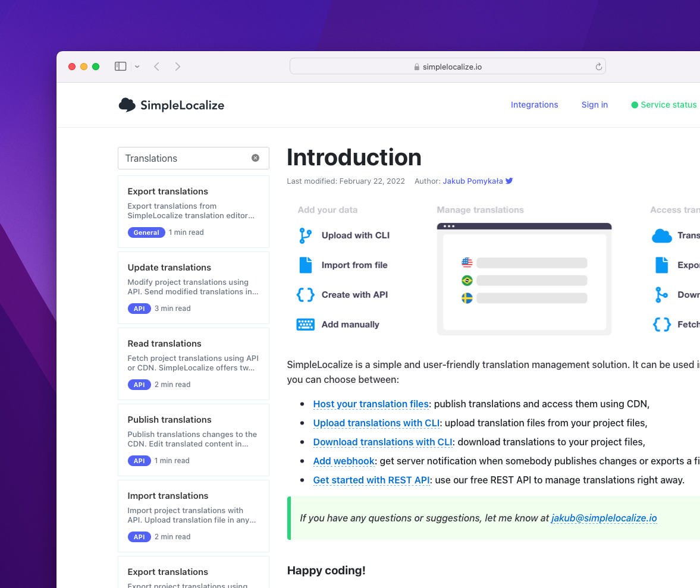
Task: Open the Upload translations with CLI link
Action: point(376,423)
